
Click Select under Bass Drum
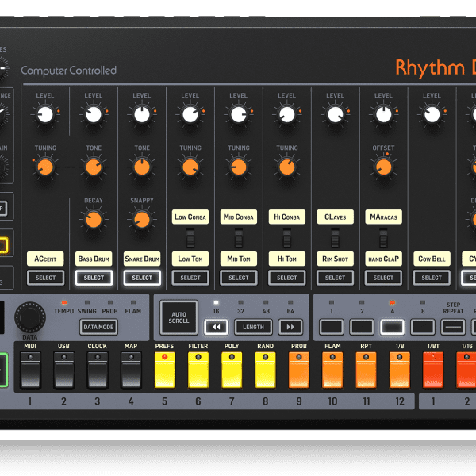(x=94, y=278)
